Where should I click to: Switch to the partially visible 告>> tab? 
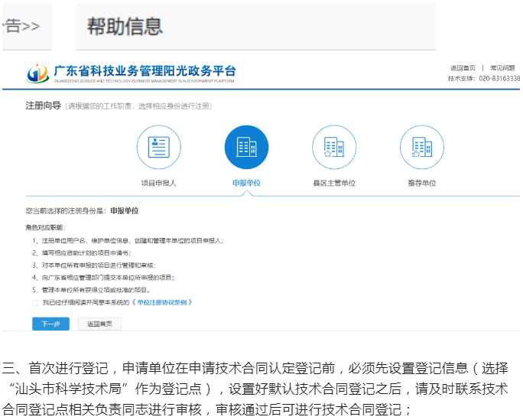21,27
